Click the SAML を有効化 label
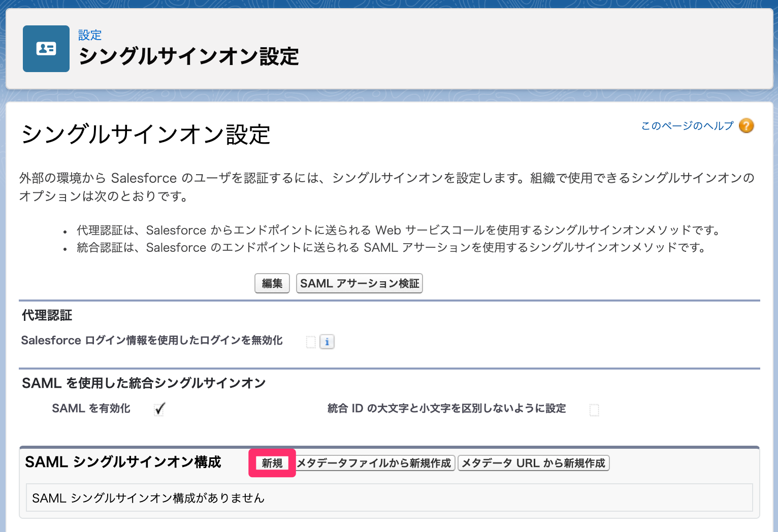The height and width of the screenshot is (532, 778). point(91,408)
